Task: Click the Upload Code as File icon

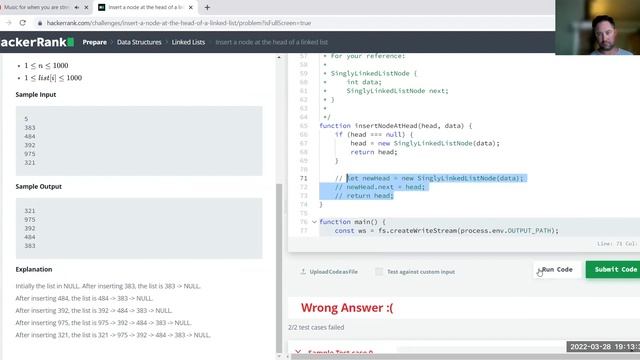Action: tap(303, 271)
